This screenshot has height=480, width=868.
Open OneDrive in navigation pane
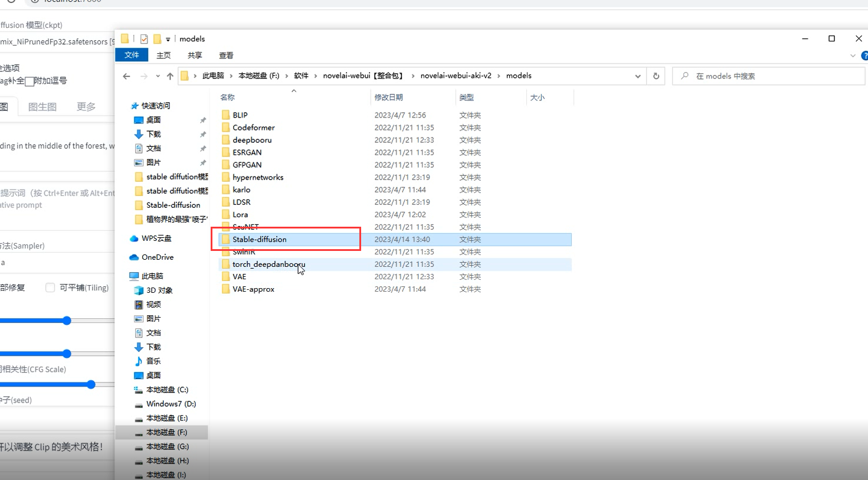(x=157, y=257)
